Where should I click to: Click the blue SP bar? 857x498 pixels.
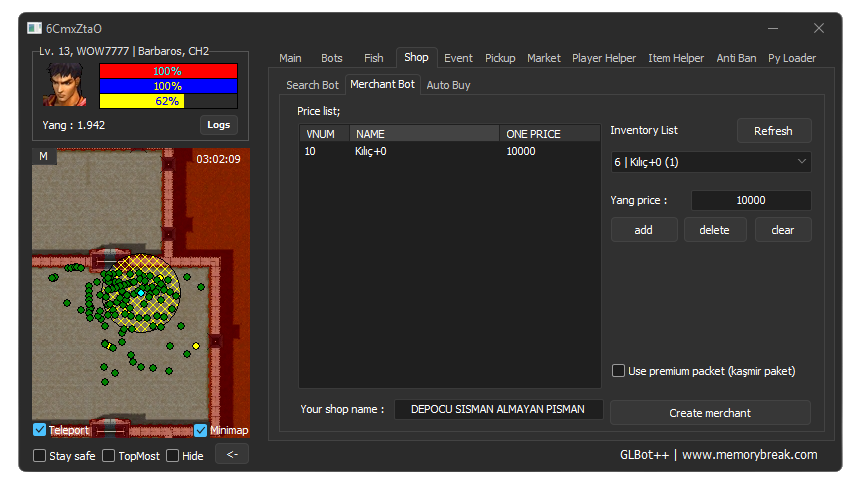(x=168, y=86)
